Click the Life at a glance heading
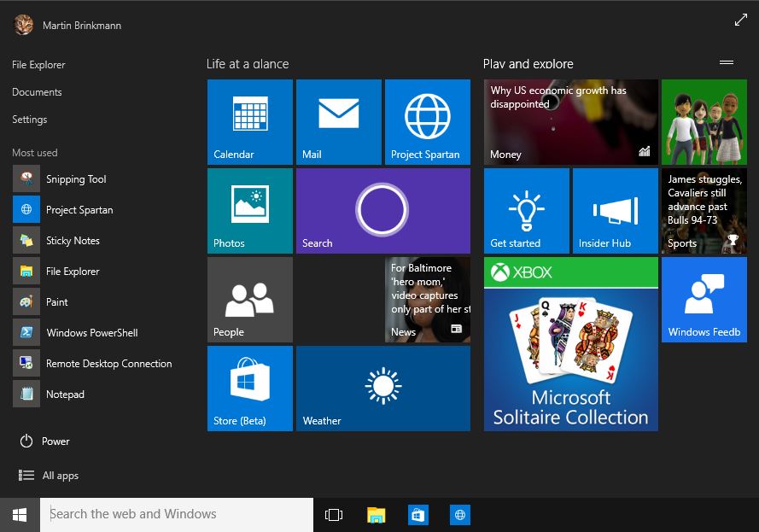Screen dimensions: 759x532 248,64
